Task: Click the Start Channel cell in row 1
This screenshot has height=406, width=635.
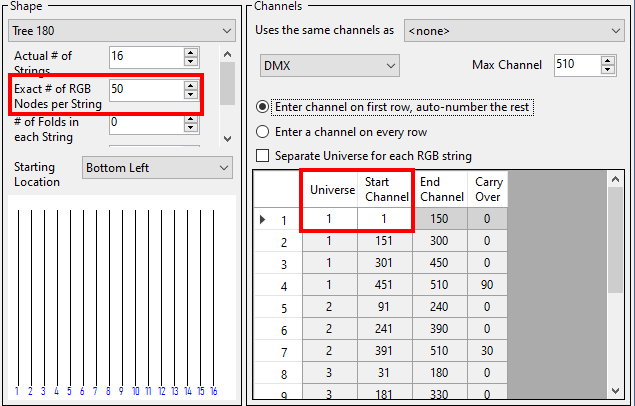Action: [385, 219]
